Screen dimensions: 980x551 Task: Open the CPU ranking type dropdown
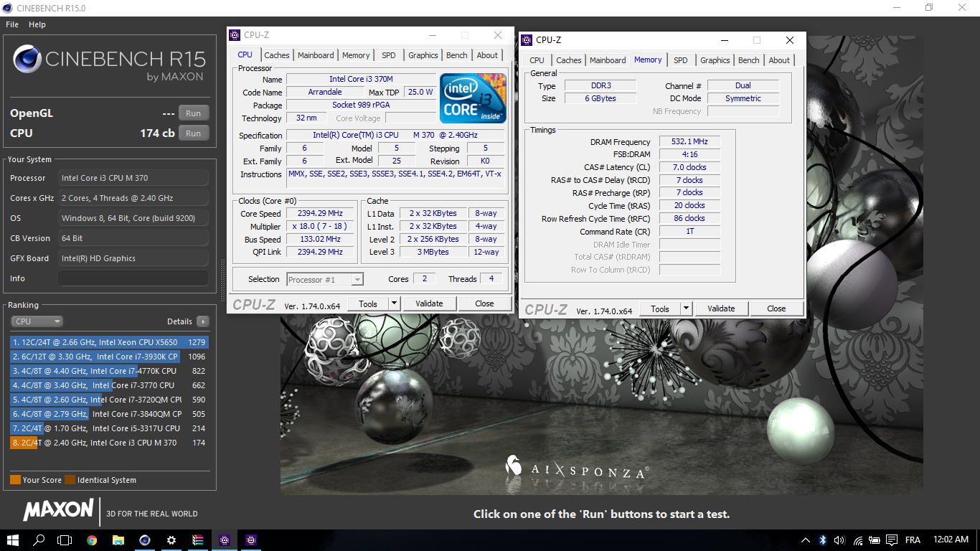37,321
